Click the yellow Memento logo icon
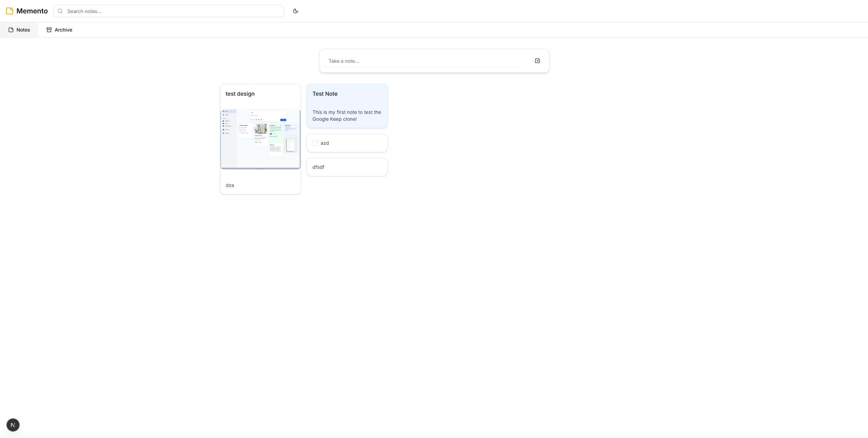The height and width of the screenshot is (438, 868). point(10,11)
